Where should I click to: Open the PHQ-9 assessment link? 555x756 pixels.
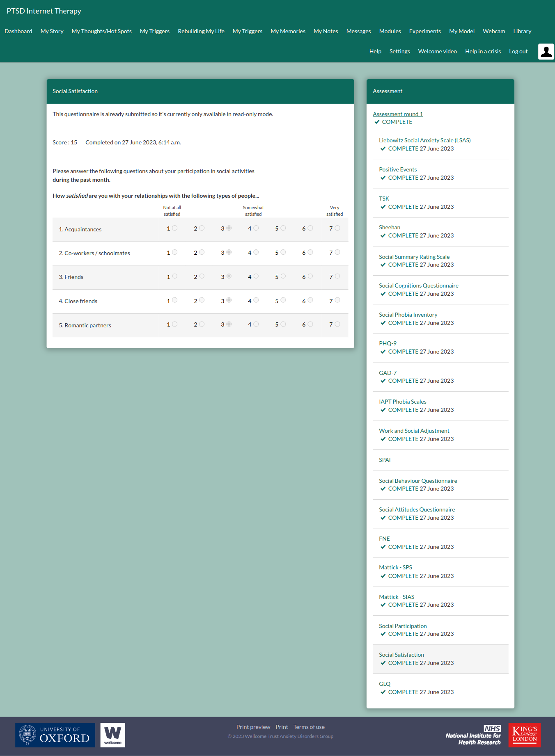(388, 343)
